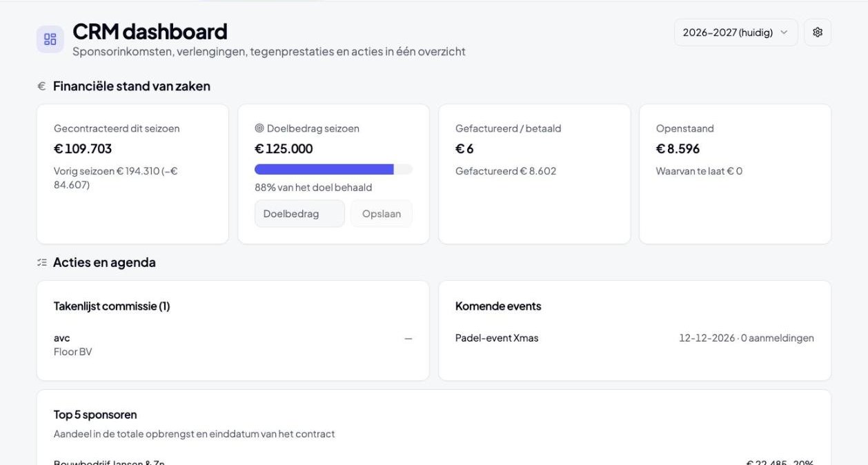
Task: Open the season dropdown 2026–2027 (huidig)
Action: pyautogui.click(x=736, y=32)
